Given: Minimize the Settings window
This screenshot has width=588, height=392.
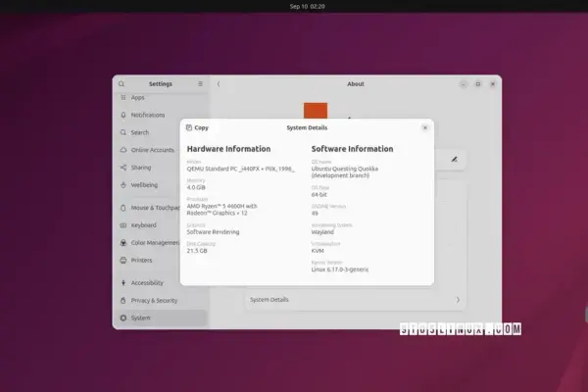Looking at the screenshot, I should pyautogui.click(x=464, y=84).
